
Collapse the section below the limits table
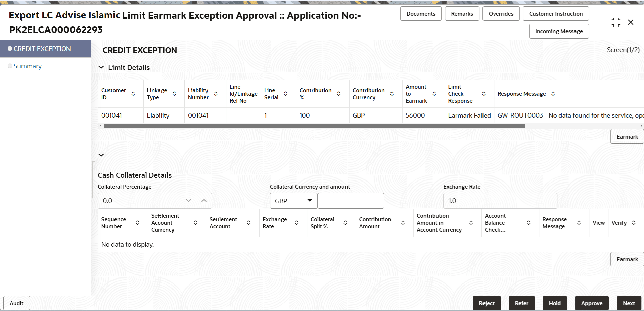[101, 155]
